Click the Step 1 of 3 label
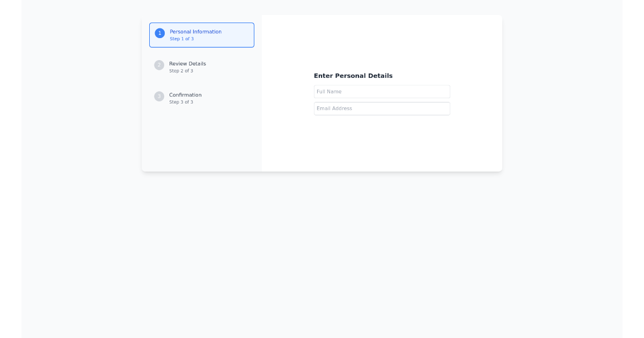The width and height of the screenshot is (644, 338). point(181,39)
